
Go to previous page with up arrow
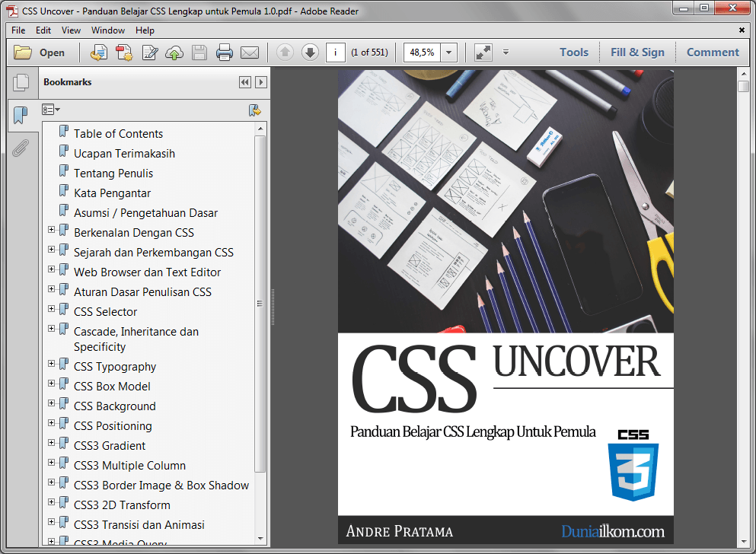(x=285, y=52)
